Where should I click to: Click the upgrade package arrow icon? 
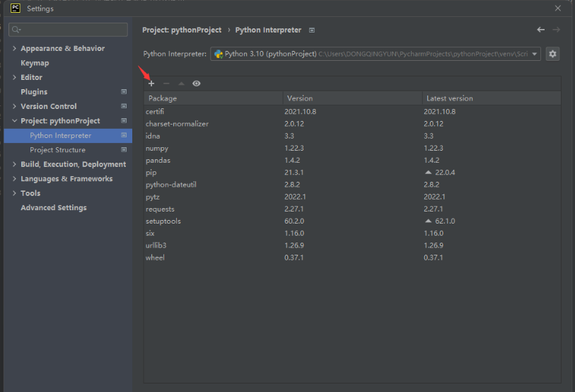click(181, 83)
